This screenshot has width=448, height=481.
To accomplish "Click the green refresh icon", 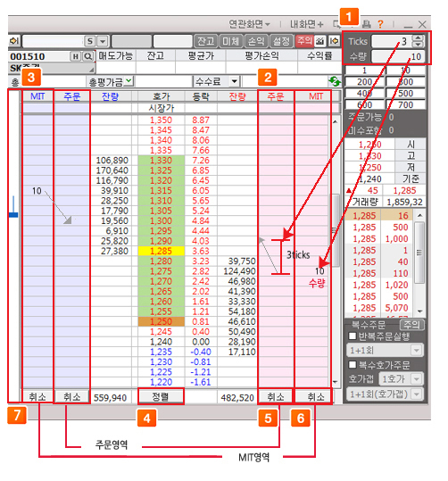I will [335, 81].
